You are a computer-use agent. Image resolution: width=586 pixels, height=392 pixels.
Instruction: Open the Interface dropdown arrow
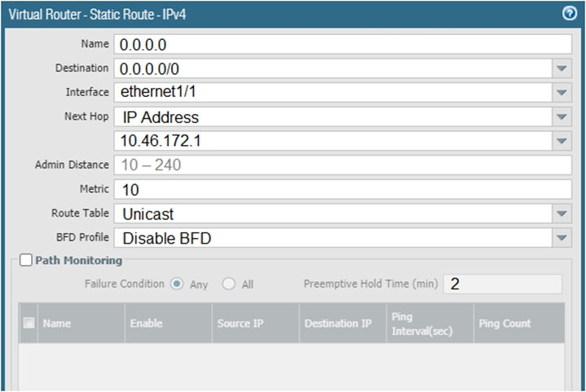tap(562, 92)
